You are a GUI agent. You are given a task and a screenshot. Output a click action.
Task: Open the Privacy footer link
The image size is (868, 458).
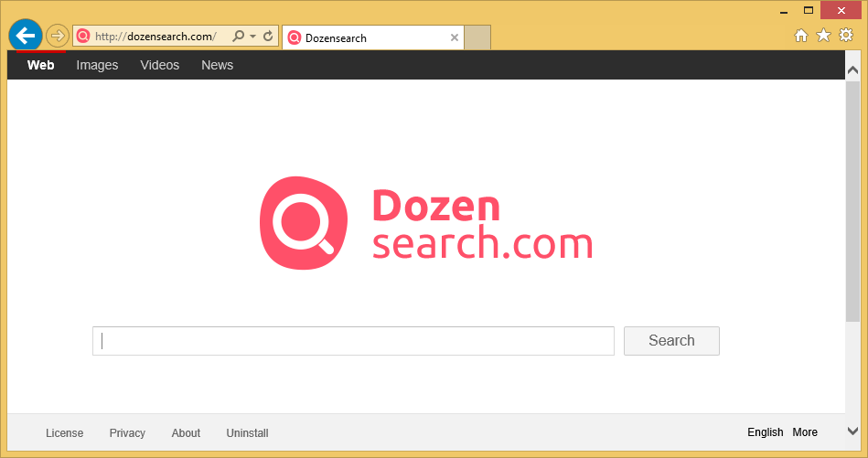pos(127,433)
